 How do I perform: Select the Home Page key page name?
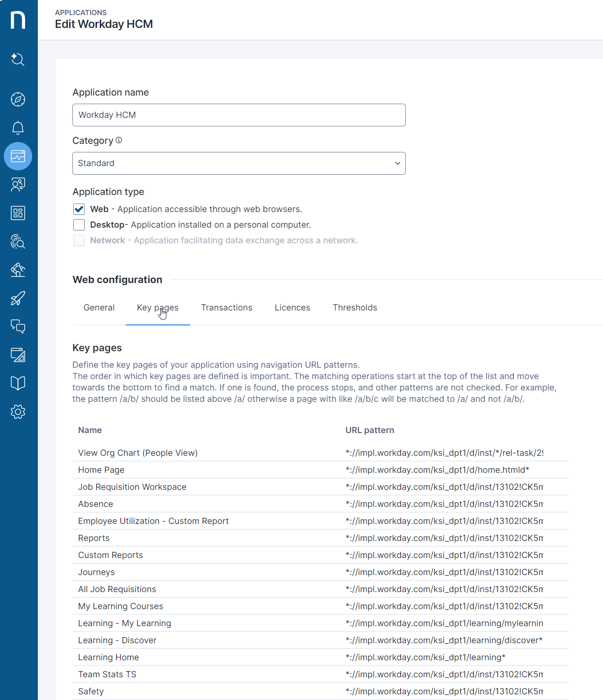pos(101,470)
